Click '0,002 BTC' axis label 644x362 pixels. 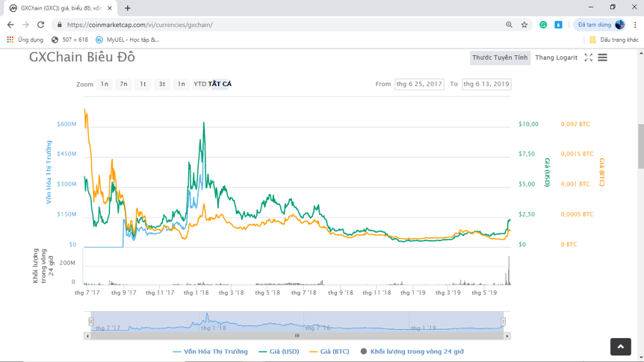click(575, 124)
